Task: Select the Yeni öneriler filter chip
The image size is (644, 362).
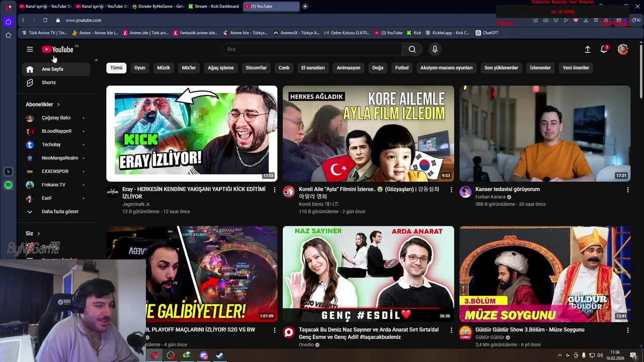Action: coord(576,68)
